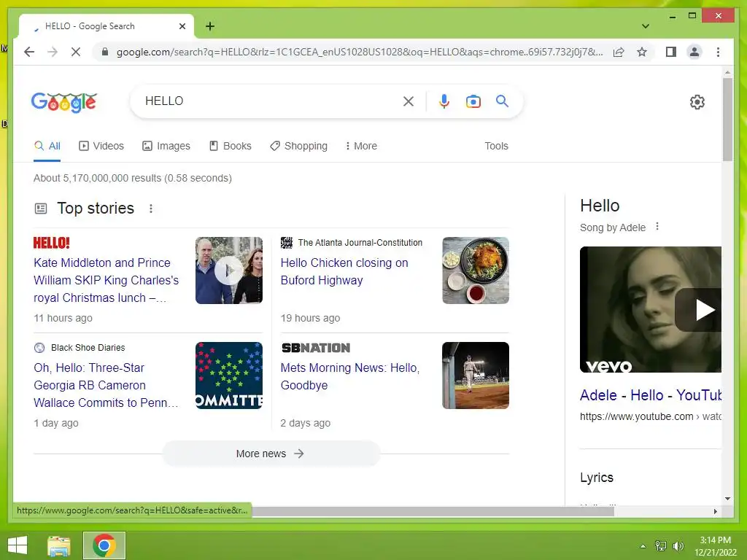Open Top stories options menu
The width and height of the screenshot is (747, 560).
(x=150, y=209)
